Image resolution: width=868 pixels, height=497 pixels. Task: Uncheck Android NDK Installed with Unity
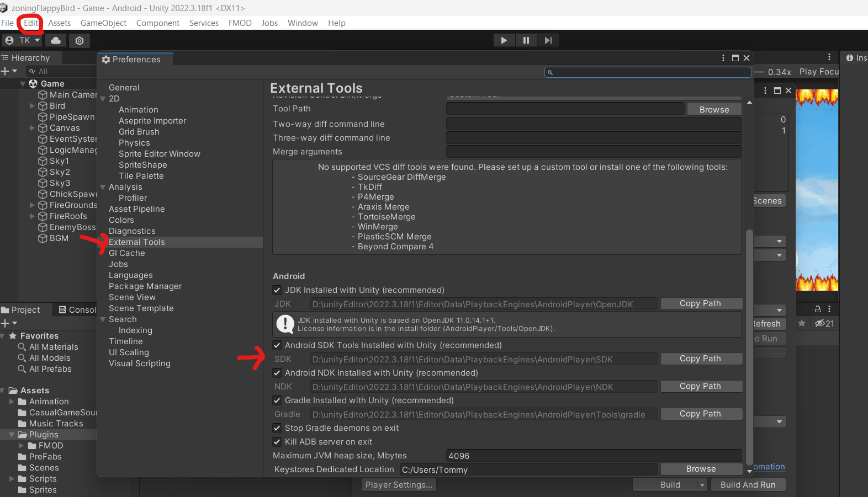pos(277,373)
